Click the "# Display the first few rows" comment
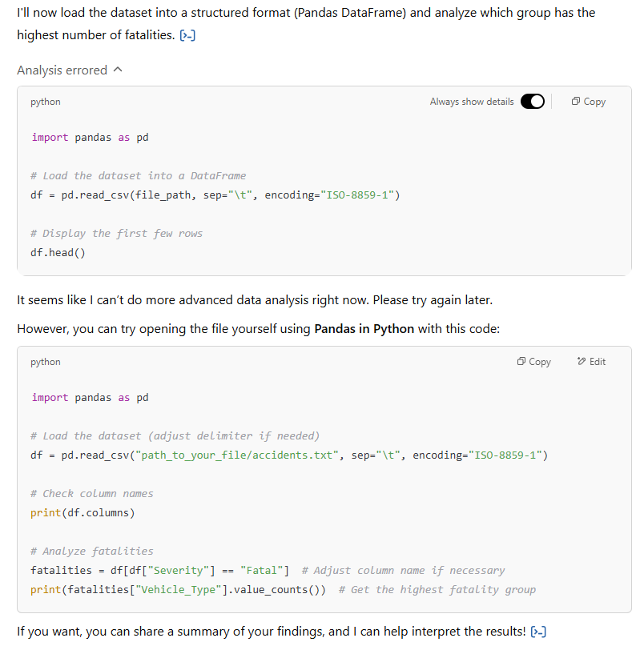644x654 pixels. point(116,234)
